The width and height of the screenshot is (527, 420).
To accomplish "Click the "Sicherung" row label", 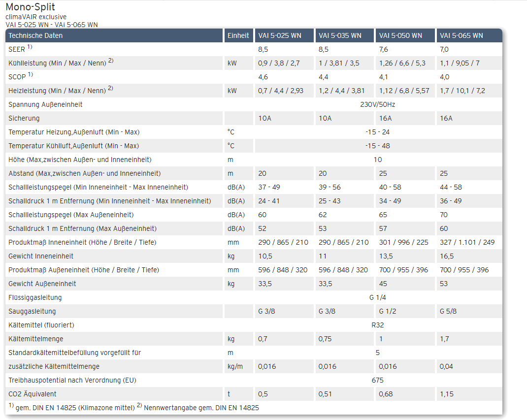I will pyautogui.click(x=24, y=118).
